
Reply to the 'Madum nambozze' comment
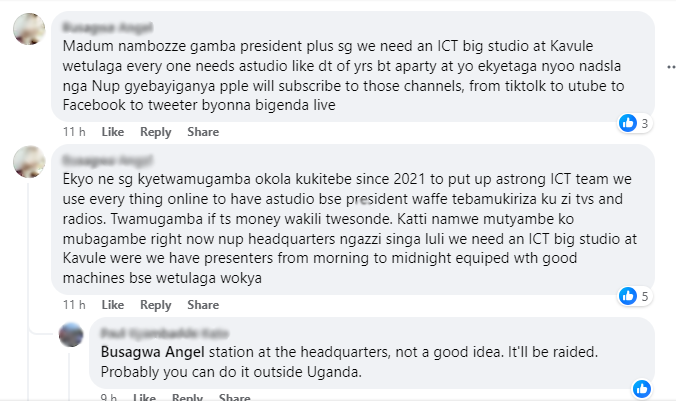(155, 132)
